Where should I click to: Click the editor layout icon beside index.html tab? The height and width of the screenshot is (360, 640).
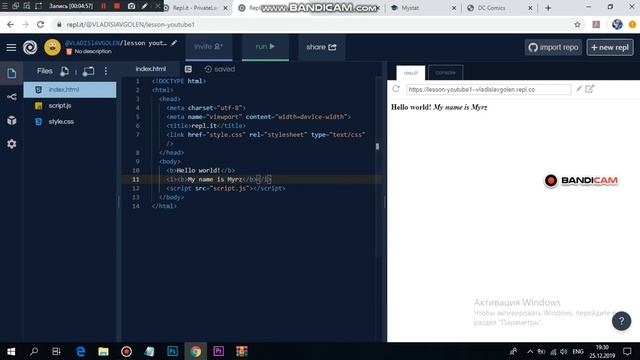(188, 69)
